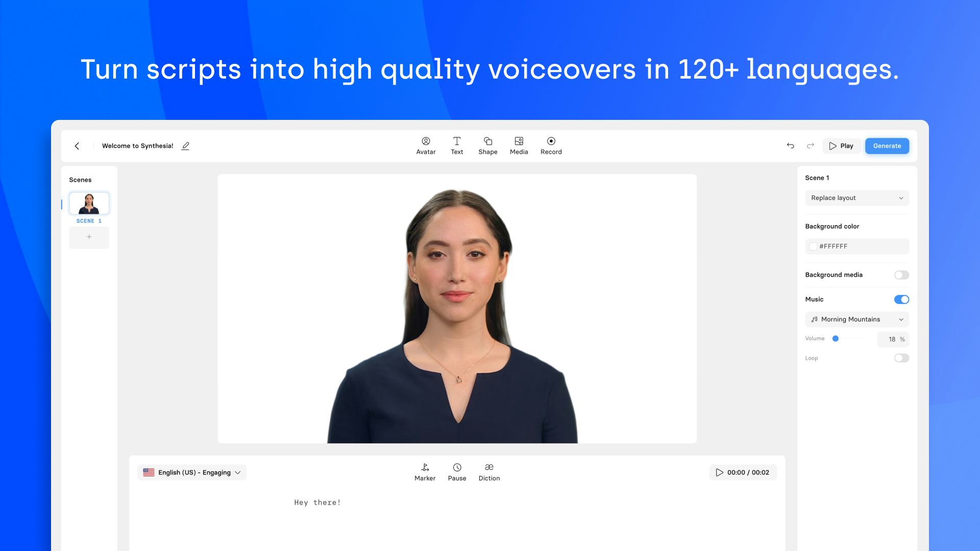Enable the Music toggle

[902, 299]
